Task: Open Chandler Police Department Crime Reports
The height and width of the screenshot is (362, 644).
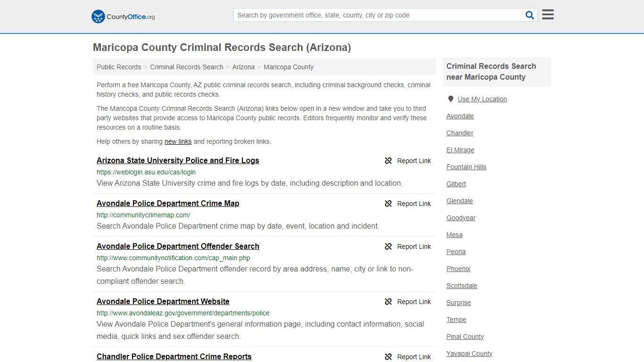Action: 174,356
